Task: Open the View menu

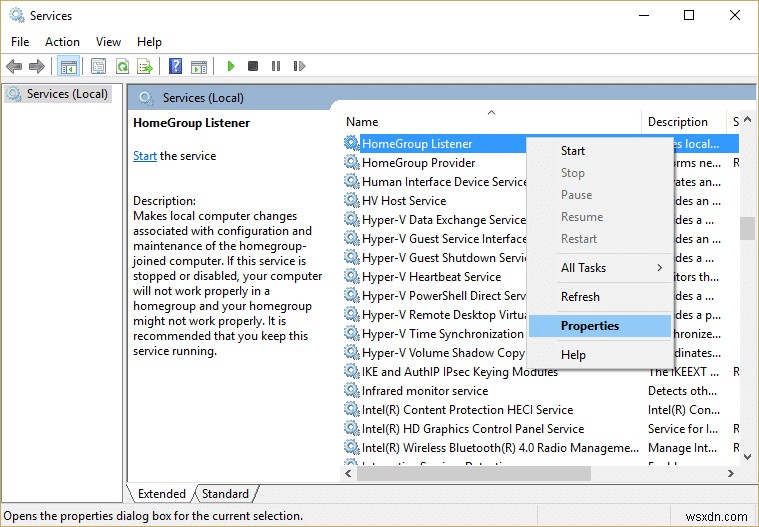Action: (x=108, y=42)
